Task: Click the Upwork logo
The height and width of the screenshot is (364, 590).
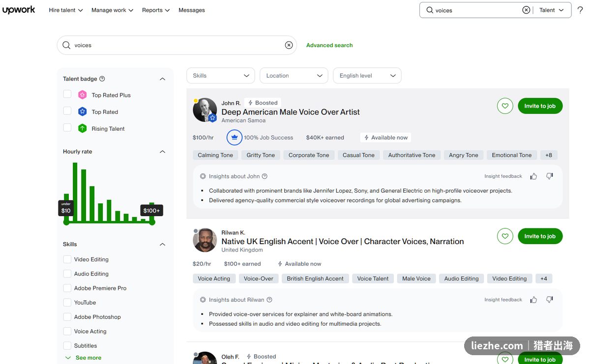Action: pos(19,10)
